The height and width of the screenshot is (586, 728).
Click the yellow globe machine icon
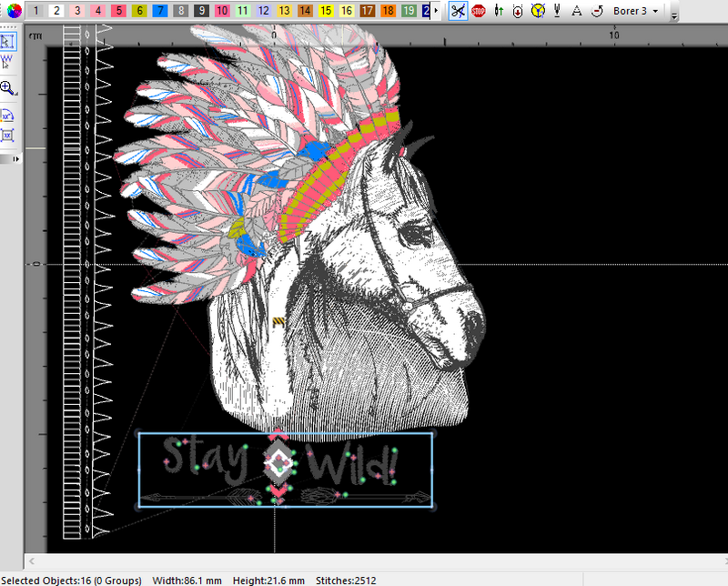pyautogui.click(x=539, y=11)
